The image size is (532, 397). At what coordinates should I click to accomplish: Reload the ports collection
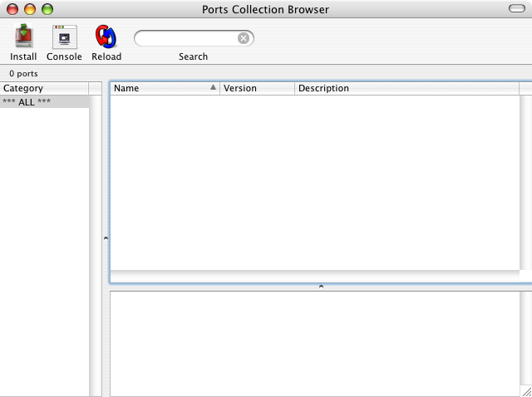pos(106,37)
